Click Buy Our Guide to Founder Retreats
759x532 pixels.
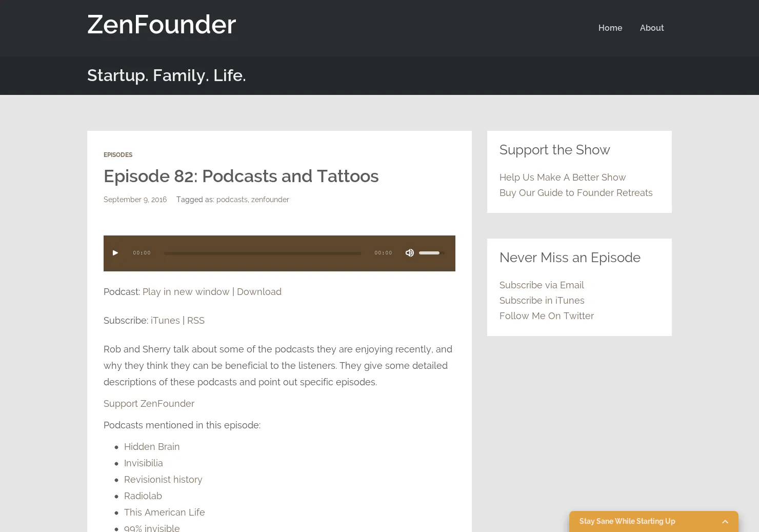point(576,193)
